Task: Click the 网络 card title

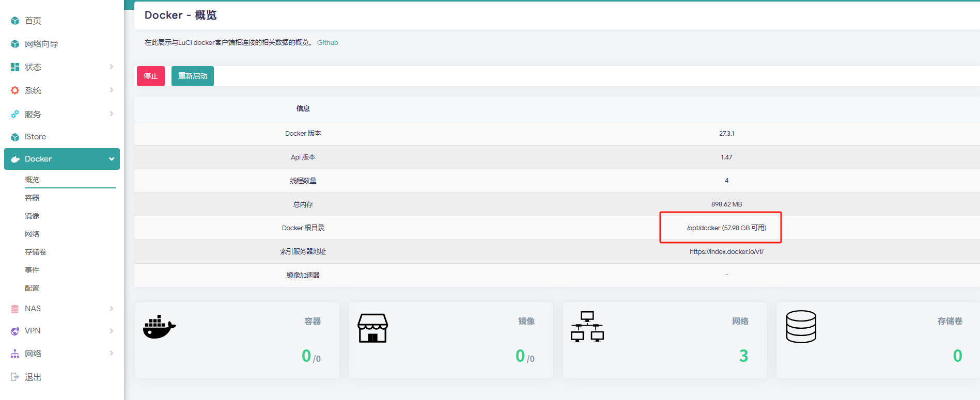Action: pyautogui.click(x=740, y=321)
